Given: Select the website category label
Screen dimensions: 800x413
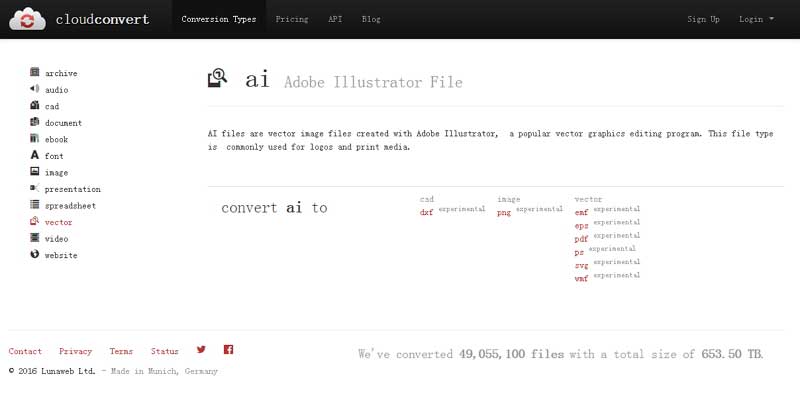Looking at the screenshot, I should (x=61, y=255).
